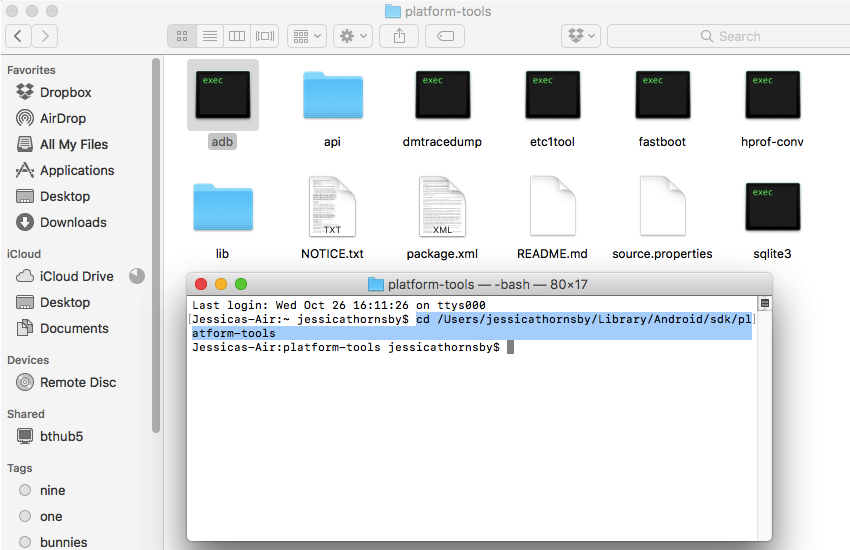This screenshot has width=850, height=550.
Task: Open the Action gear menu
Action: tap(353, 36)
